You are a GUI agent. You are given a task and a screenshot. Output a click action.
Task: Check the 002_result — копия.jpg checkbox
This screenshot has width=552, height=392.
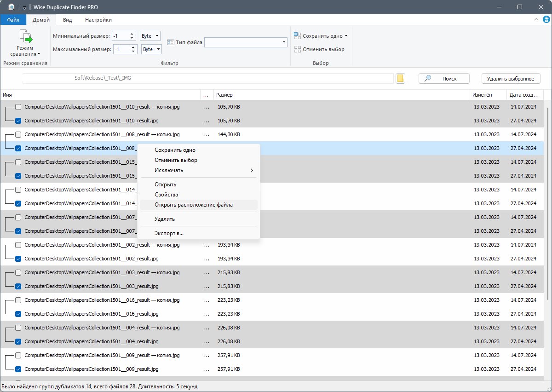tap(18, 245)
